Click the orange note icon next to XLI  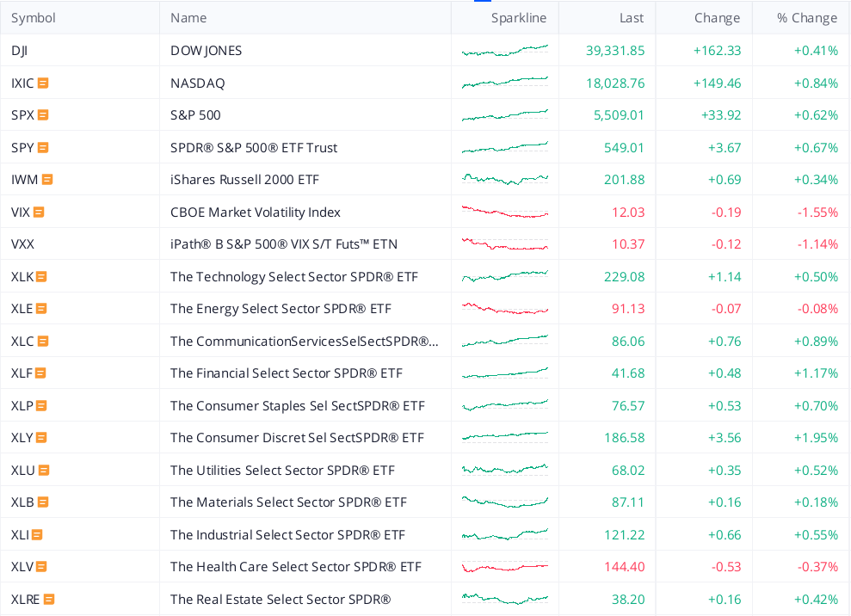37,535
